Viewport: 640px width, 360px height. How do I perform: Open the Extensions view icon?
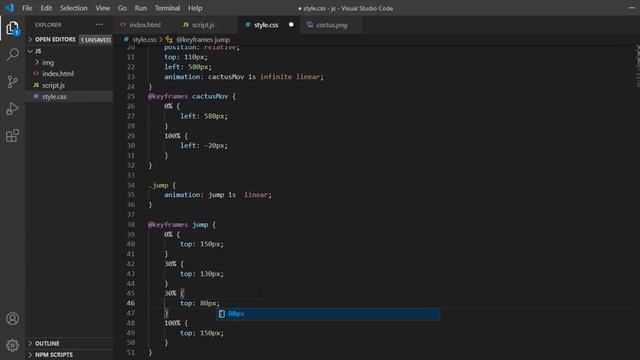pyautogui.click(x=12, y=136)
